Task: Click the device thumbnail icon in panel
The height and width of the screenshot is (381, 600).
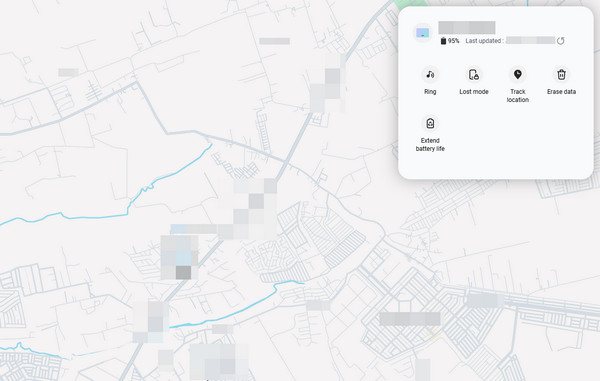Action: [423, 33]
